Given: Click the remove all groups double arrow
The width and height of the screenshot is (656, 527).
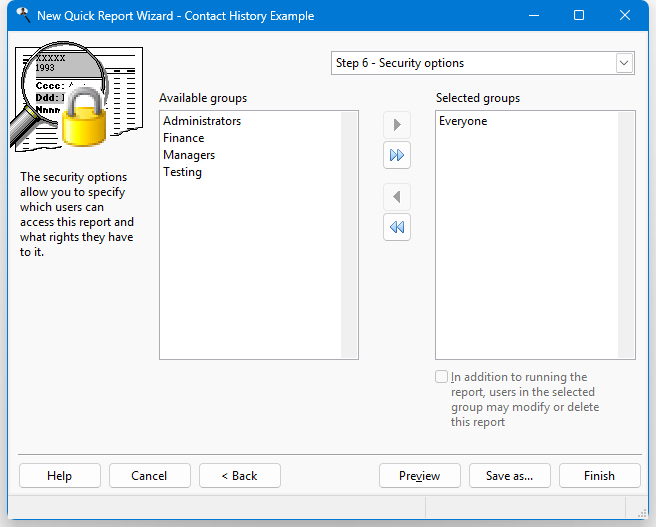Looking at the screenshot, I should pos(397,228).
